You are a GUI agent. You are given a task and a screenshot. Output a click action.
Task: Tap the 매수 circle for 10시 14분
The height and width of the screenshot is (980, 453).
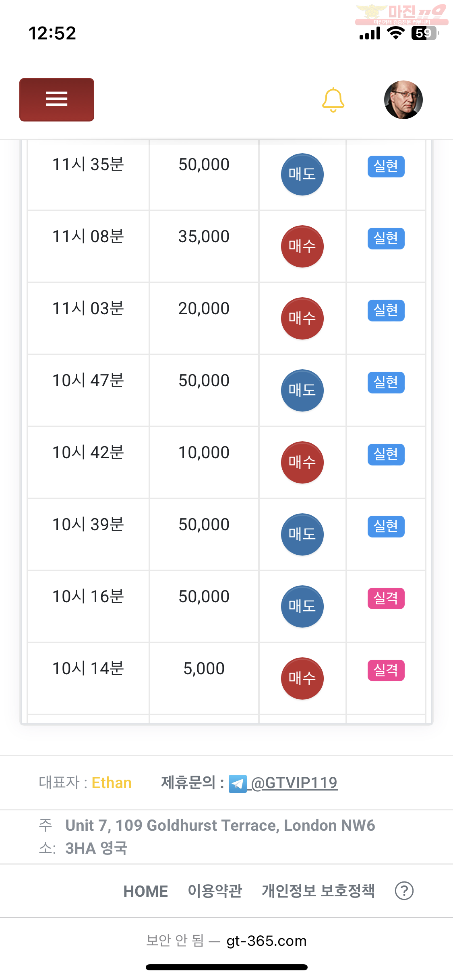point(302,678)
